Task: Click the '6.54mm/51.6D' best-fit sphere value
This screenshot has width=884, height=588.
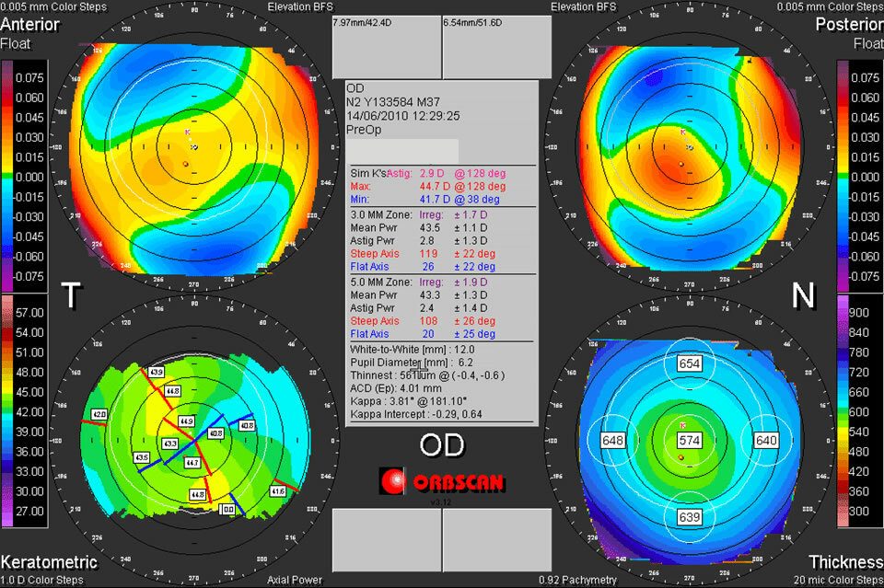Action: [472, 22]
